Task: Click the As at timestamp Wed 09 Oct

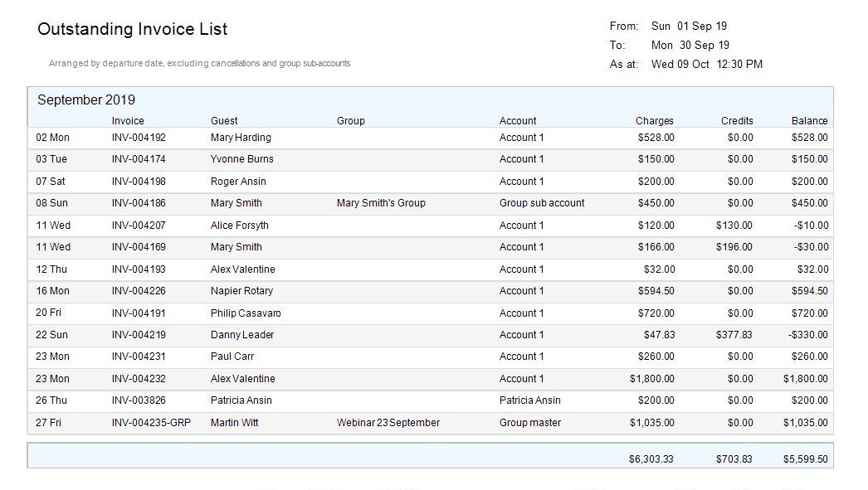Action: tap(707, 64)
